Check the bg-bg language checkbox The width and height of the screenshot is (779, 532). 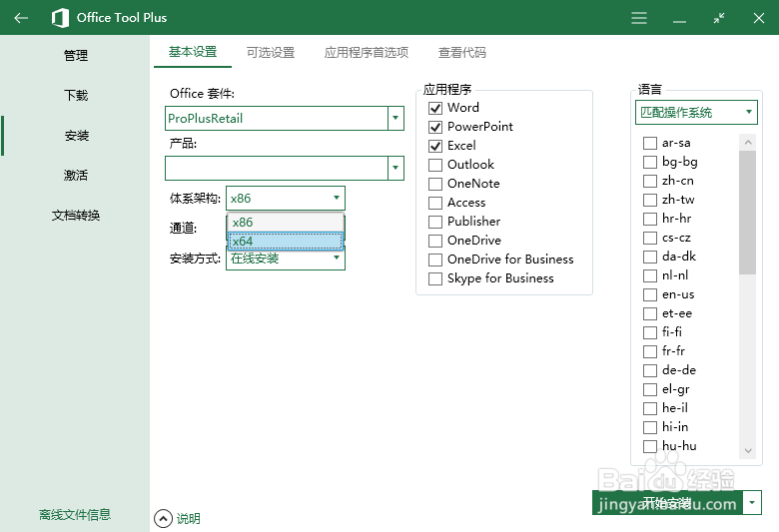point(650,162)
